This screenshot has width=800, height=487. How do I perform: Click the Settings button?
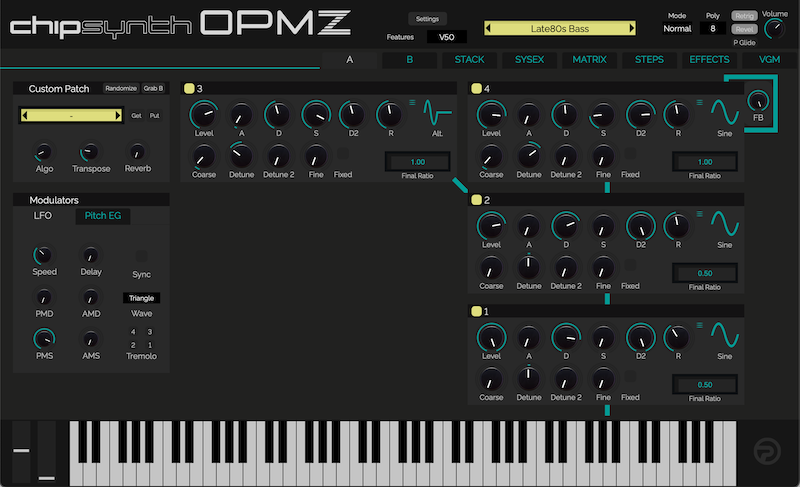coord(427,19)
